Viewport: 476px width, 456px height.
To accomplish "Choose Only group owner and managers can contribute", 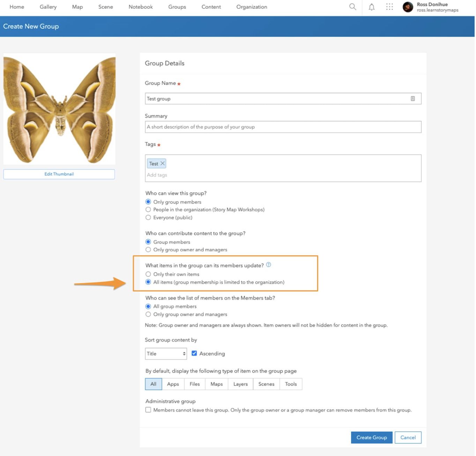I will point(149,250).
